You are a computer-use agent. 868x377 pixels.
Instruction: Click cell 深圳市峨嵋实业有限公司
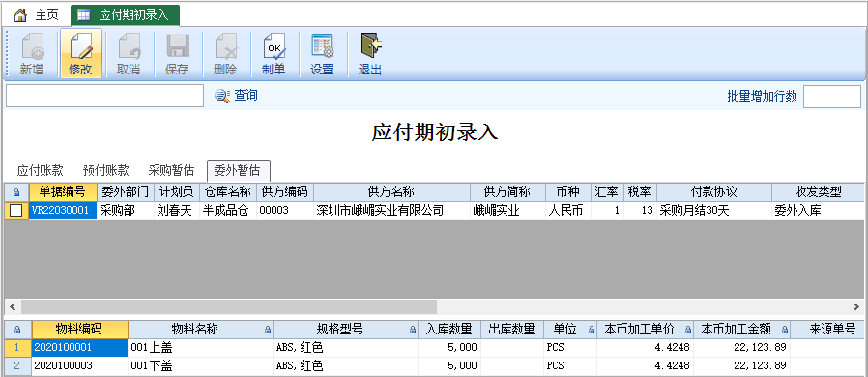point(391,211)
